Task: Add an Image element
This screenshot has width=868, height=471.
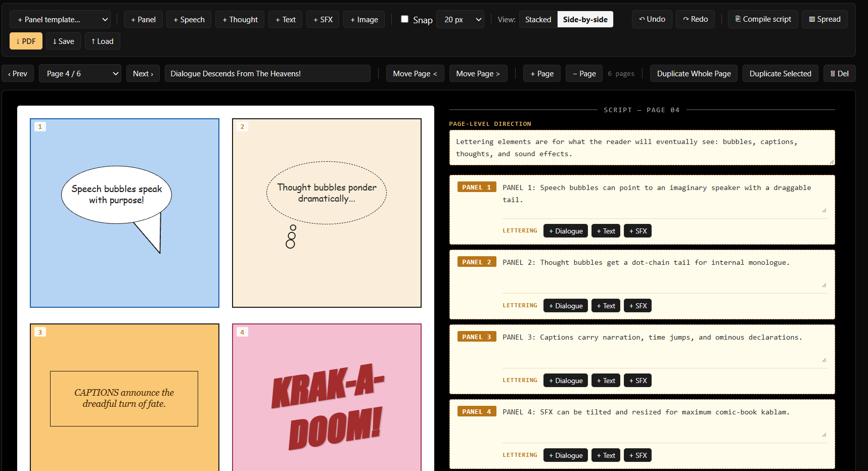Action: click(364, 19)
